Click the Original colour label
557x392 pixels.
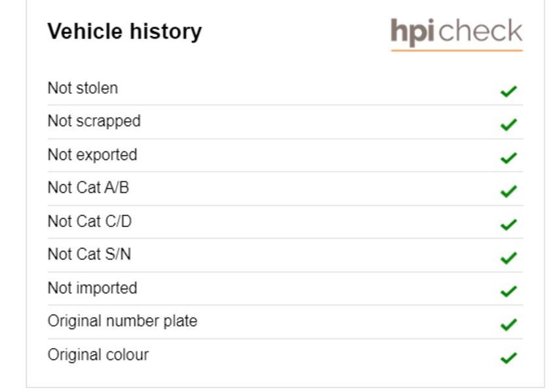tap(98, 355)
